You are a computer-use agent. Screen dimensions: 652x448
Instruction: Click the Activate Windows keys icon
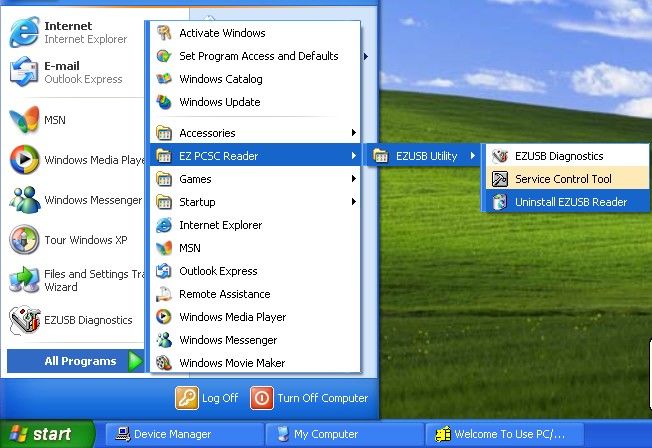164,33
